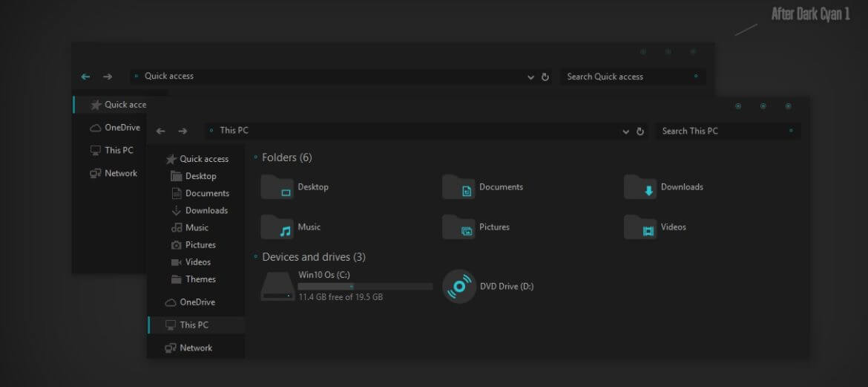Open address history dropdown in Quick access window

(x=531, y=77)
